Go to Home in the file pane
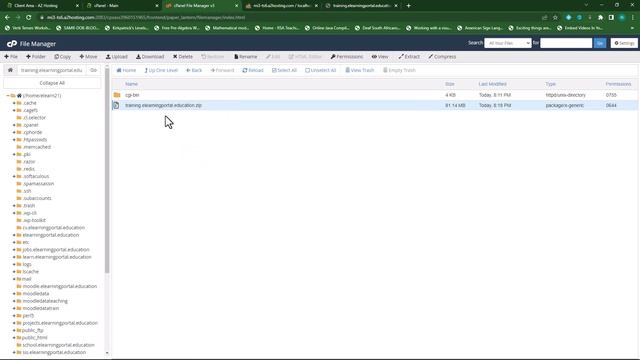640x360 pixels. tap(126, 70)
